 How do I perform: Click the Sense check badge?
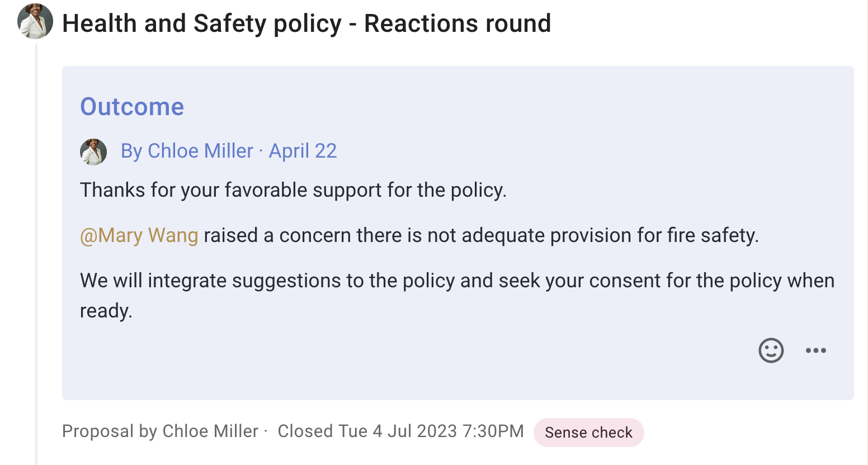point(588,433)
